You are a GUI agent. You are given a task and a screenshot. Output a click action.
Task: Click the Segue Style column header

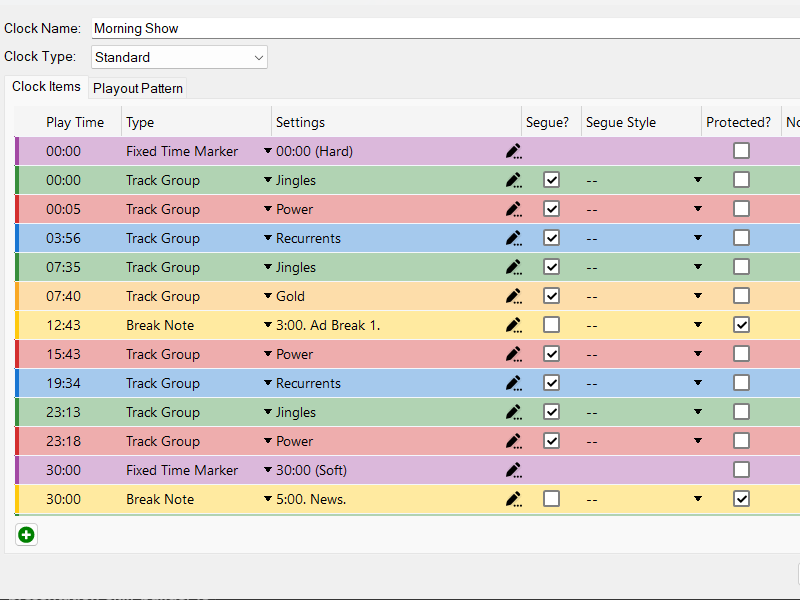point(641,122)
